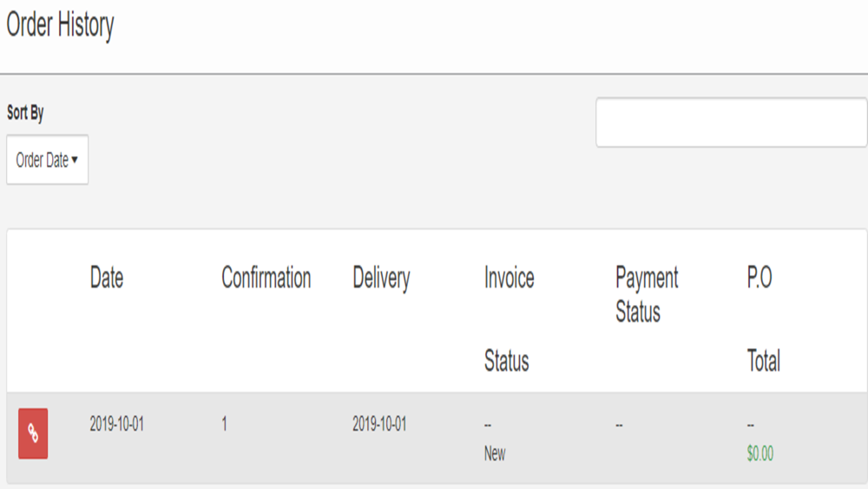
Task: Click the Date column header
Action: 107,277
